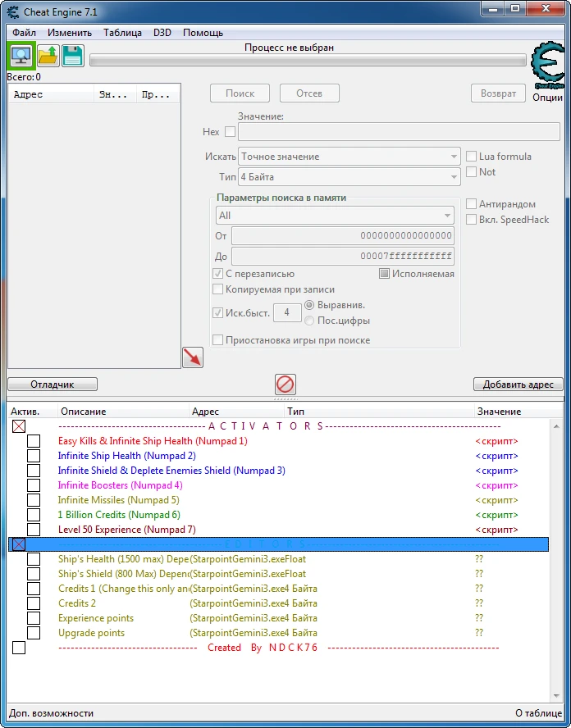Freeze the Experience points entry checkbox
This screenshot has height=728, width=571.
pyautogui.click(x=34, y=618)
